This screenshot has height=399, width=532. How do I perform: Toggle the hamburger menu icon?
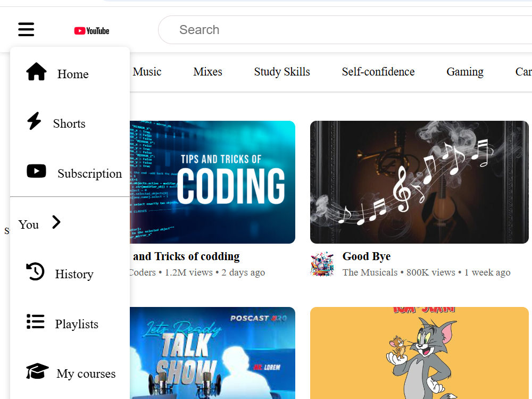26,29
